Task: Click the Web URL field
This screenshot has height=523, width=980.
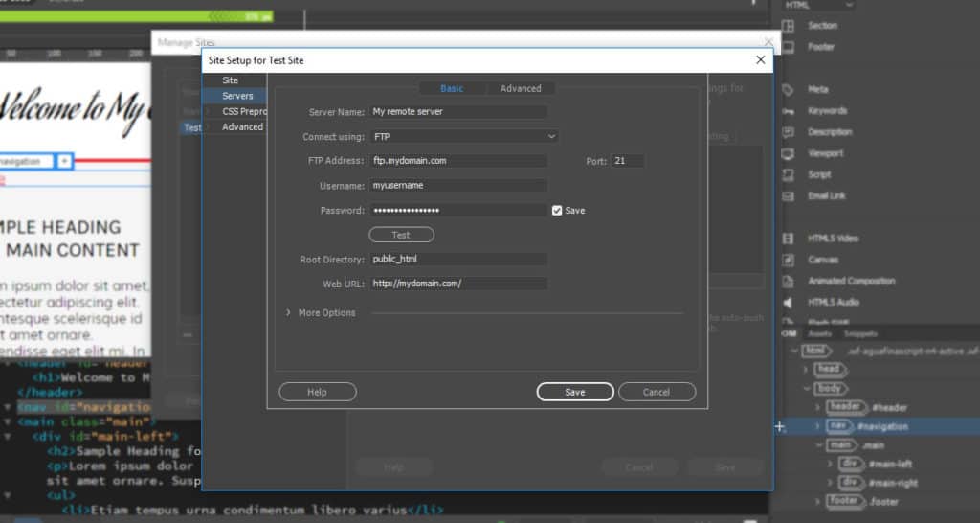Action: click(458, 284)
